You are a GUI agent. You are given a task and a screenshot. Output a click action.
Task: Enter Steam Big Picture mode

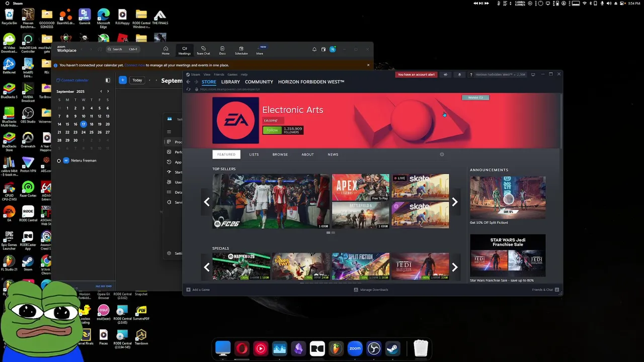pos(533,74)
